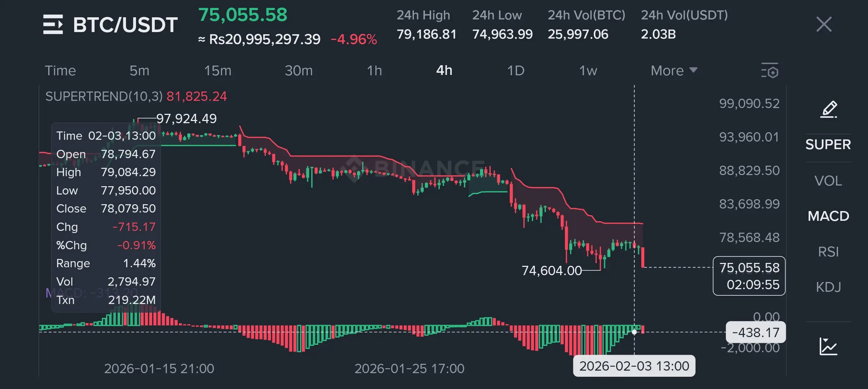Choose the 1w interval
Viewport: 868px width, 389px height.
pyautogui.click(x=588, y=71)
